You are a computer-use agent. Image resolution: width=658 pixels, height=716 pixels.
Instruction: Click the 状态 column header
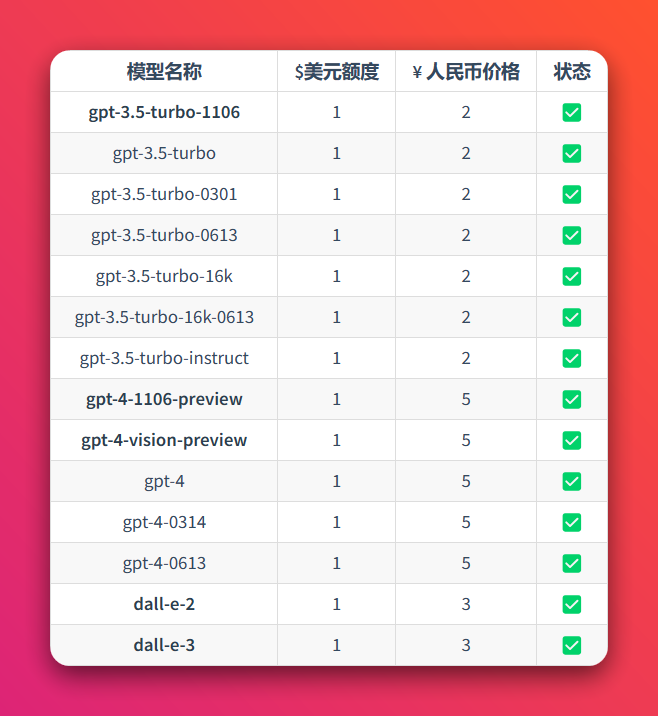[572, 72]
